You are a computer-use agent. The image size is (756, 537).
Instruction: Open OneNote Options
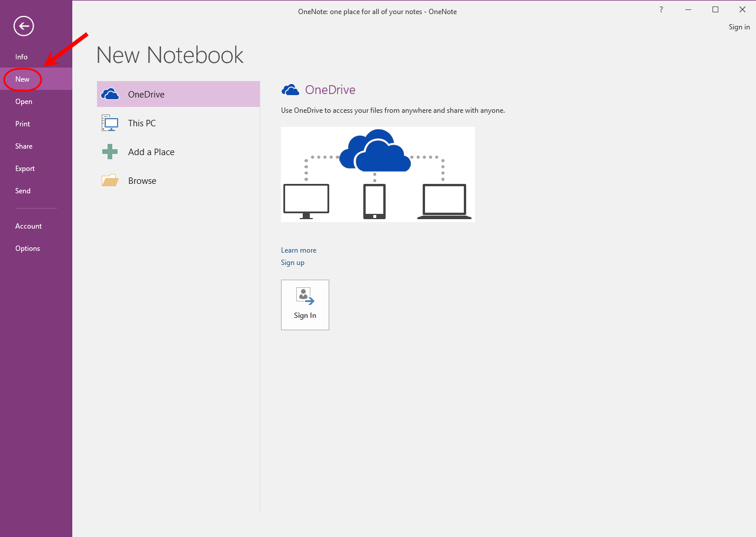pos(36,249)
